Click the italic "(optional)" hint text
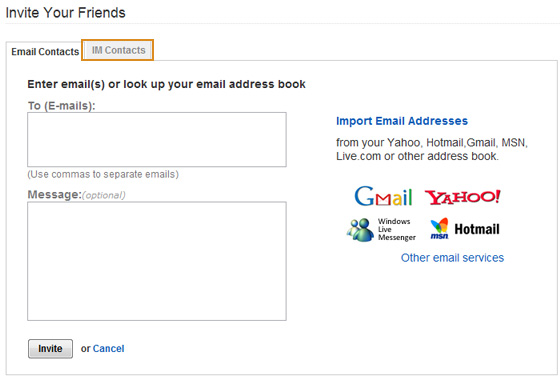This screenshot has height=384, width=560. tap(104, 195)
